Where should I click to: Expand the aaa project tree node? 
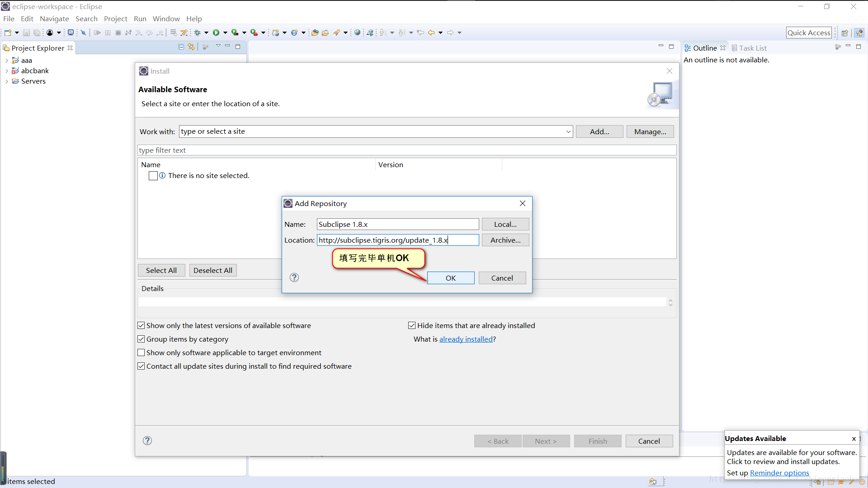(x=6, y=61)
